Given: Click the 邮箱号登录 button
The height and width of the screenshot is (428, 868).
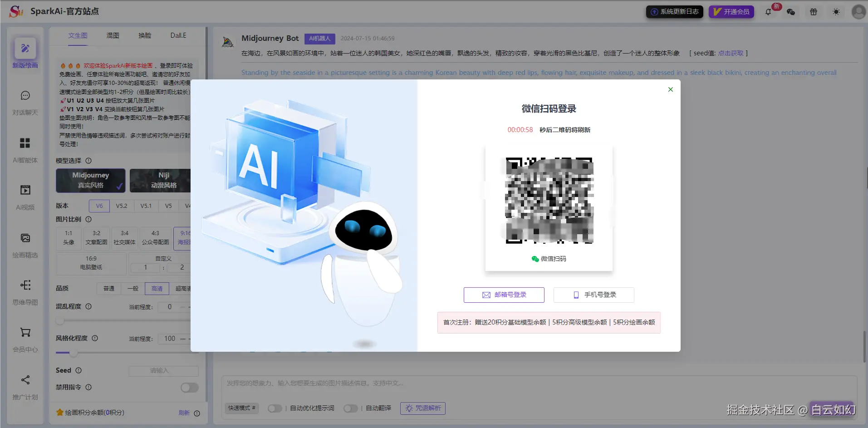Looking at the screenshot, I should (x=504, y=295).
